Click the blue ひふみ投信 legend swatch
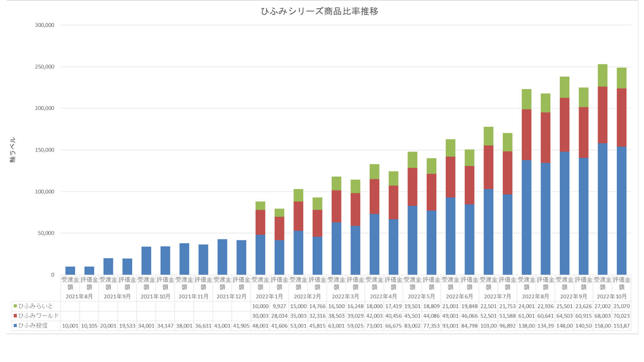 pos(15,326)
